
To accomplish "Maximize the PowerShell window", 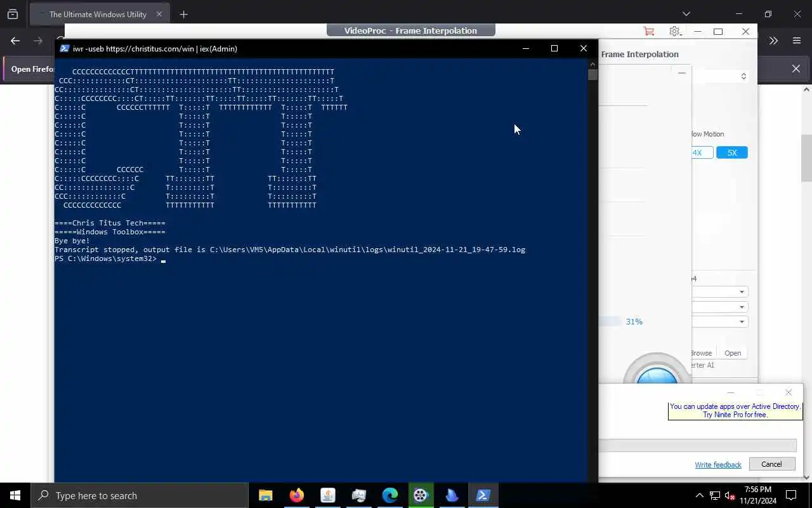I will 554,48.
